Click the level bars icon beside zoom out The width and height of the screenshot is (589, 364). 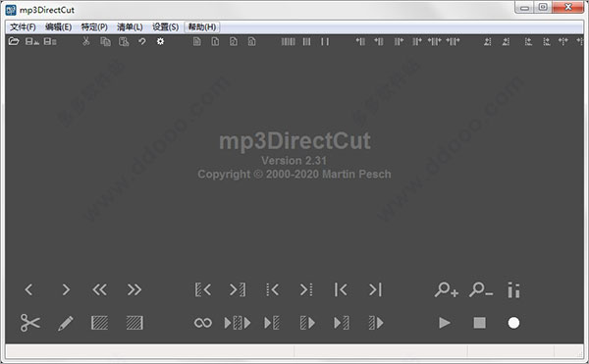[513, 290]
